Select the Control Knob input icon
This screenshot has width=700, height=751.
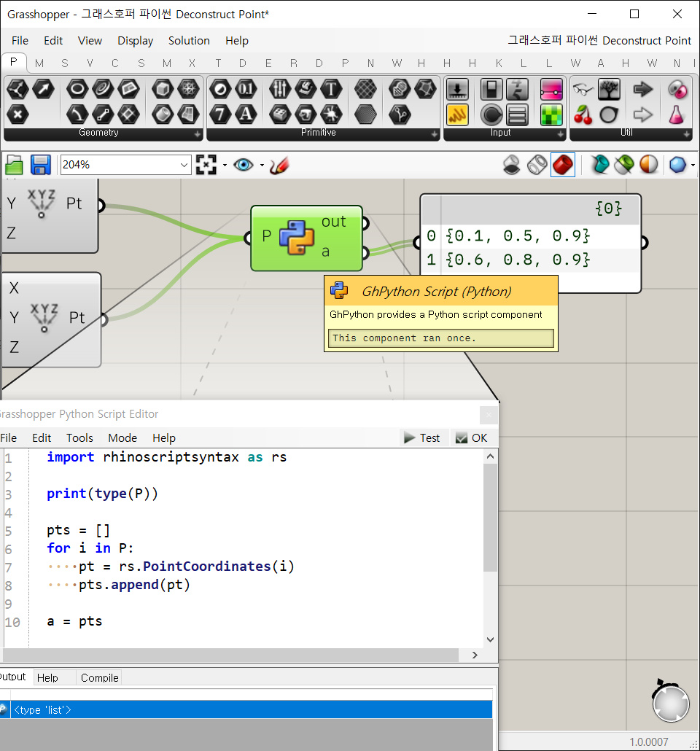coord(491,115)
